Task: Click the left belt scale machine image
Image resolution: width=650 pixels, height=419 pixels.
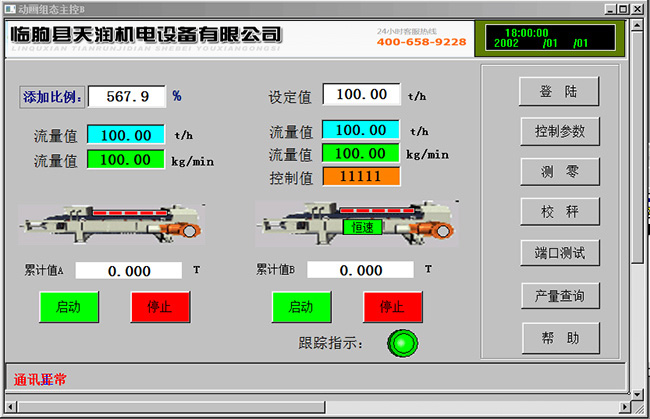Action: coord(112,224)
